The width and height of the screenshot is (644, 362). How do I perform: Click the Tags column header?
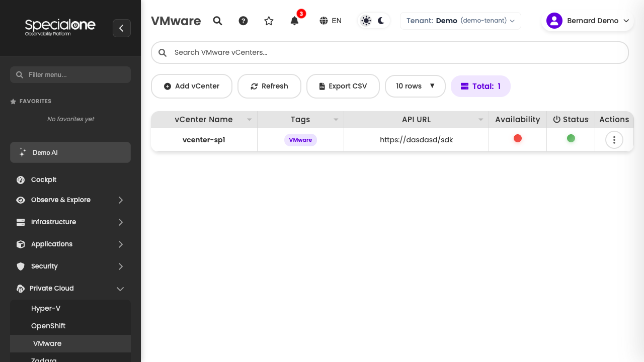[x=300, y=120]
